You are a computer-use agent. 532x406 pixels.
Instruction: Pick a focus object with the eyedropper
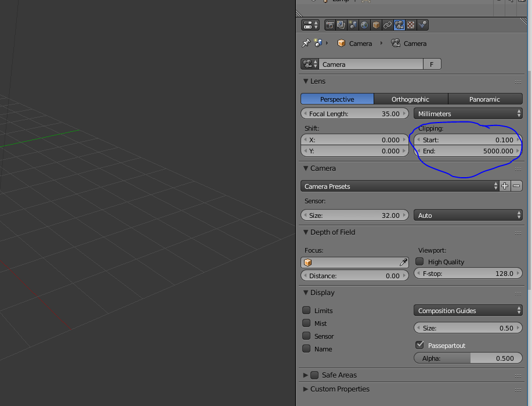(403, 261)
